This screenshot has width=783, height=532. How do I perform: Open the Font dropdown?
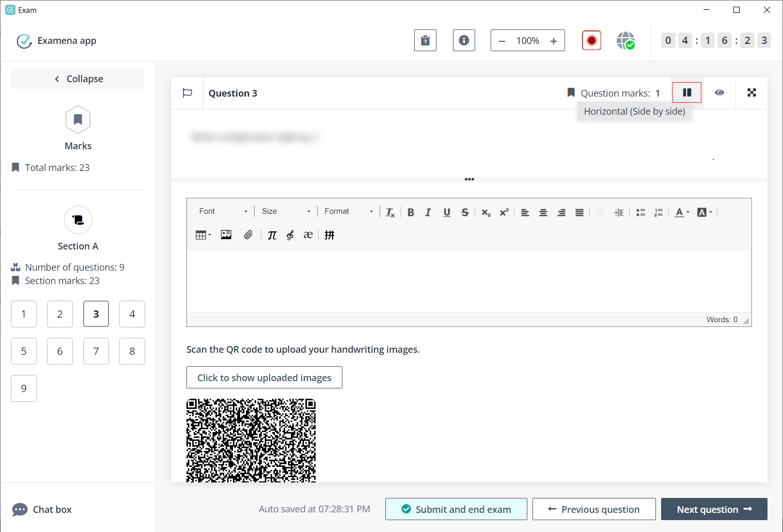coord(223,211)
